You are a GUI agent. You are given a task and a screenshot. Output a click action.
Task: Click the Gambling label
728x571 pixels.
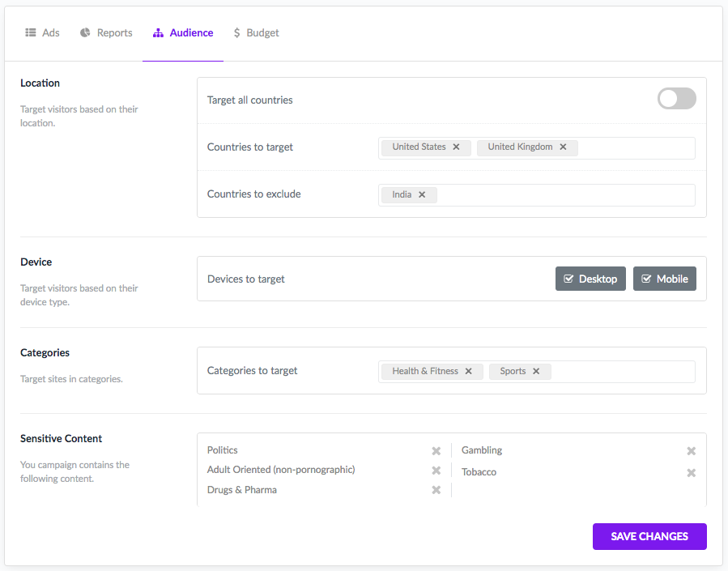482,450
